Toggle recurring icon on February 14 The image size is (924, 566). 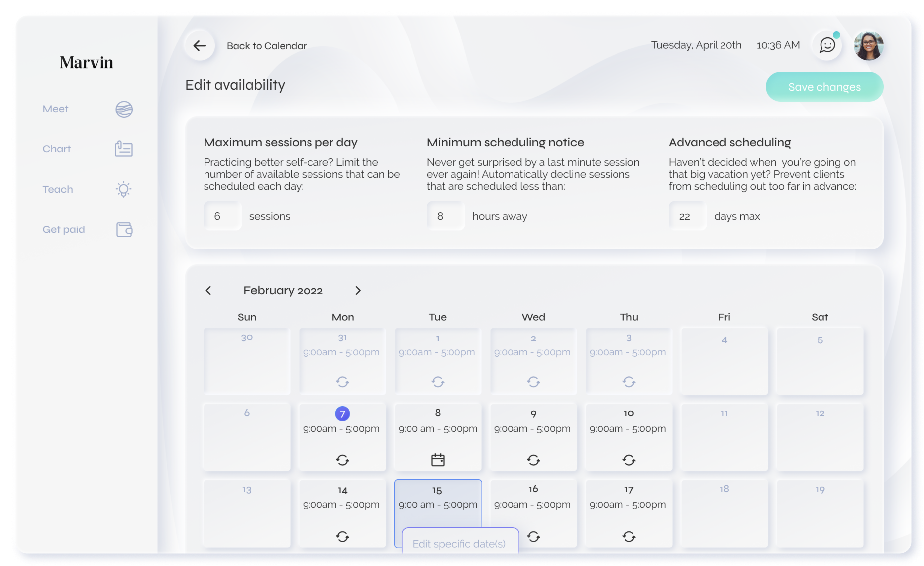point(342,536)
